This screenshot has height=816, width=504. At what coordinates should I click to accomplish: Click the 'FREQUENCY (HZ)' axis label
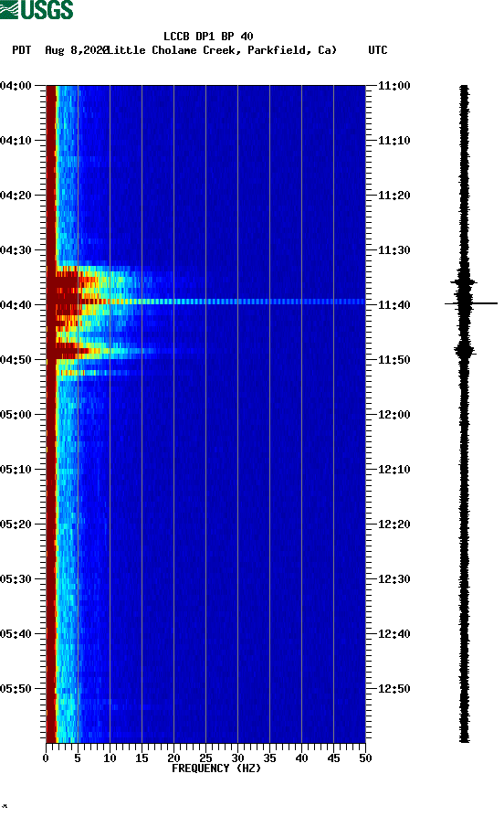(215, 768)
